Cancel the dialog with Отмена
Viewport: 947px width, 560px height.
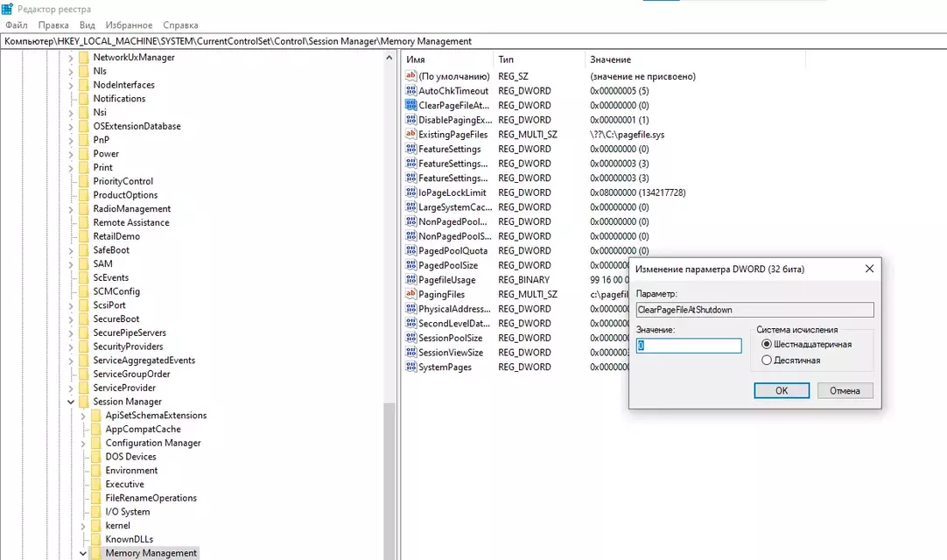click(845, 391)
